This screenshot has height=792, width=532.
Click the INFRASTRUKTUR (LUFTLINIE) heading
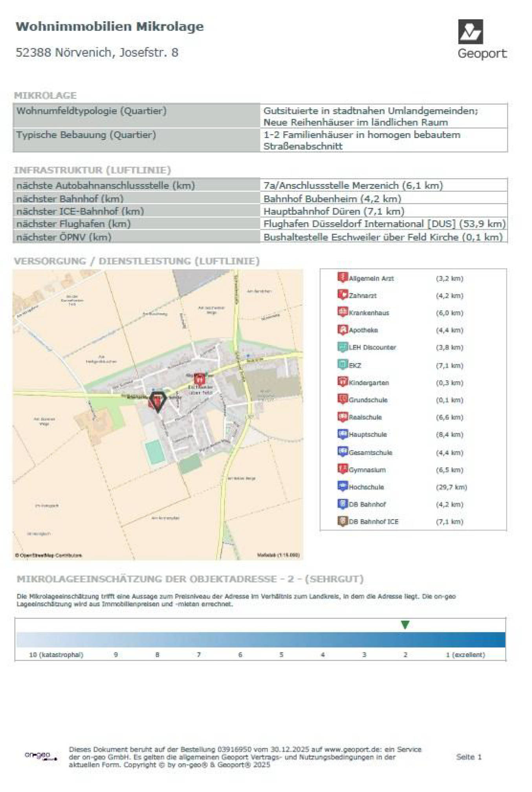coord(92,170)
